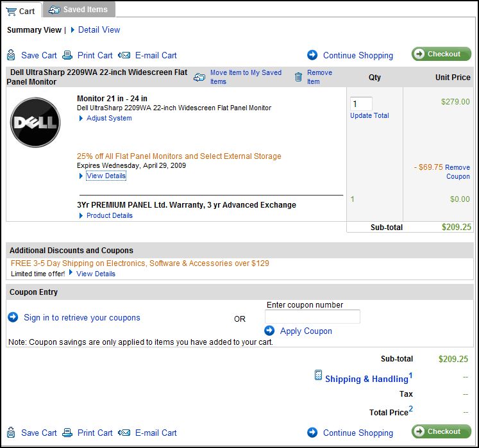Expand Adjust System via its triangle
The width and height of the screenshot is (479, 448).
coord(81,118)
